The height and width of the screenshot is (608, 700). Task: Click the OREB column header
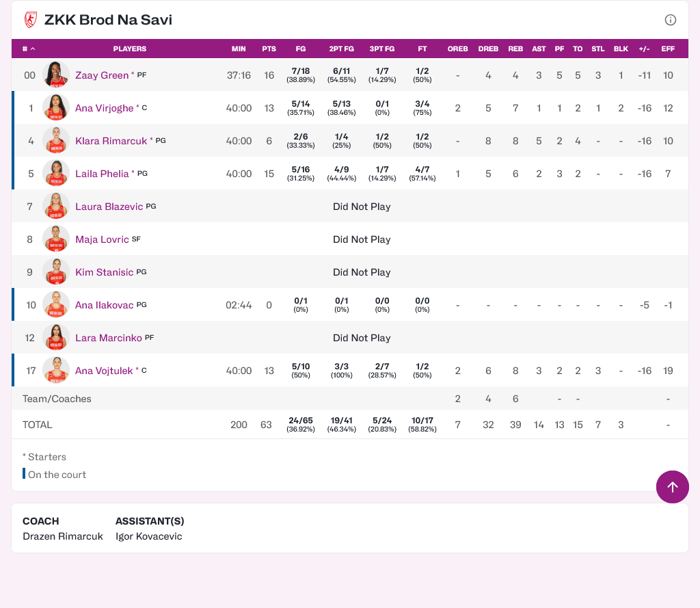pyautogui.click(x=457, y=49)
